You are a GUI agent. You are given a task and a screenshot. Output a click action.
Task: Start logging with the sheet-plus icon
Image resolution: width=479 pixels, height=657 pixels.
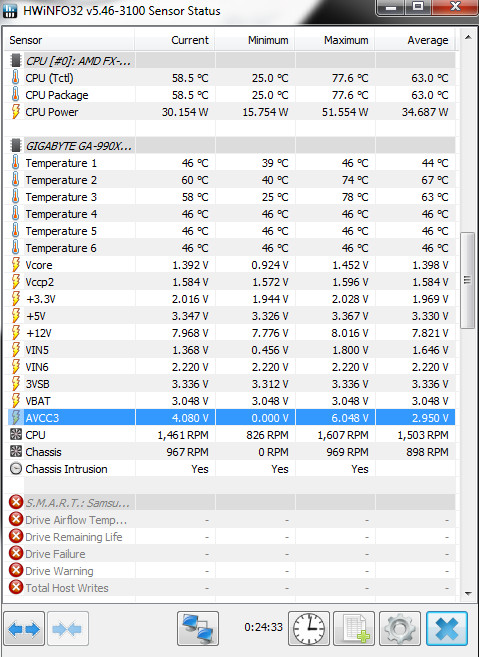354,629
